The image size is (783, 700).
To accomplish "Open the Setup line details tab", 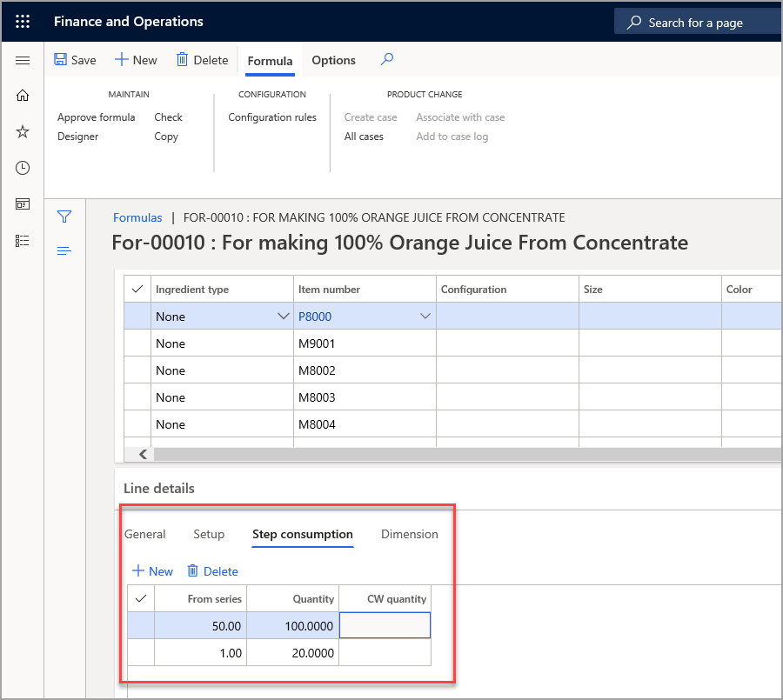I will (x=209, y=534).
